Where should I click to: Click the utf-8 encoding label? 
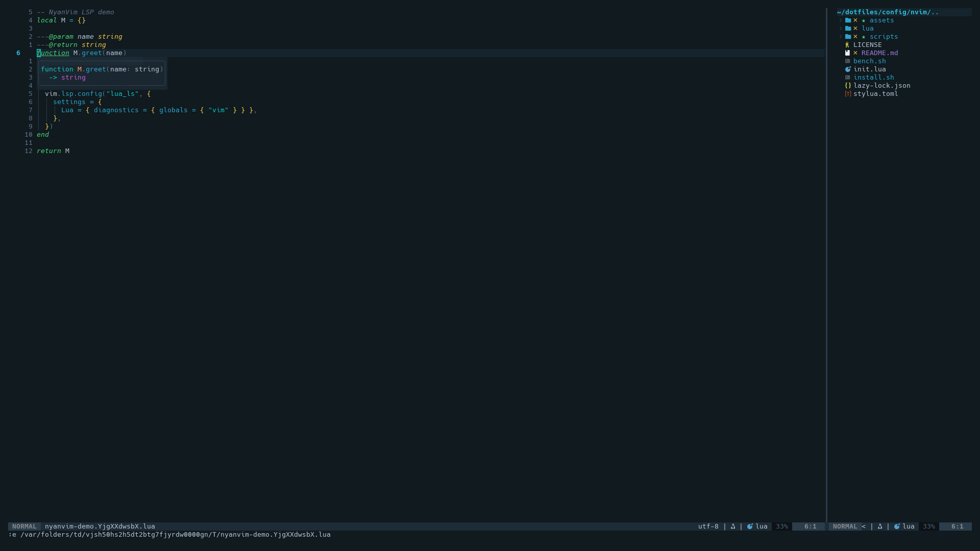coord(708,527)
